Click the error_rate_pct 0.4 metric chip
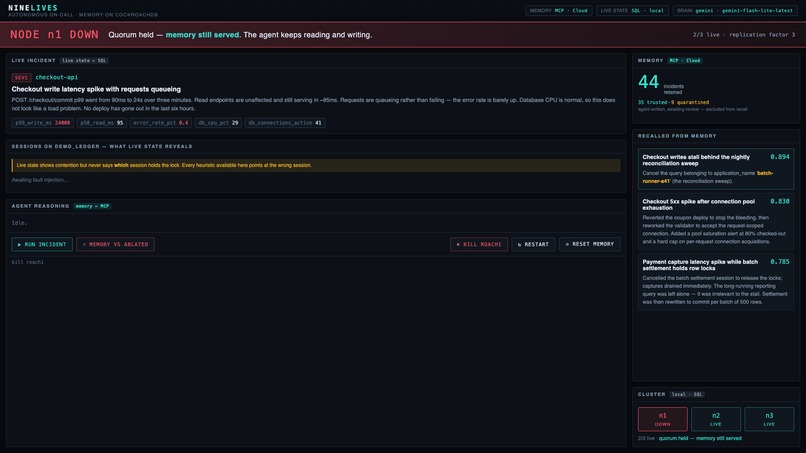 point(160,123)
